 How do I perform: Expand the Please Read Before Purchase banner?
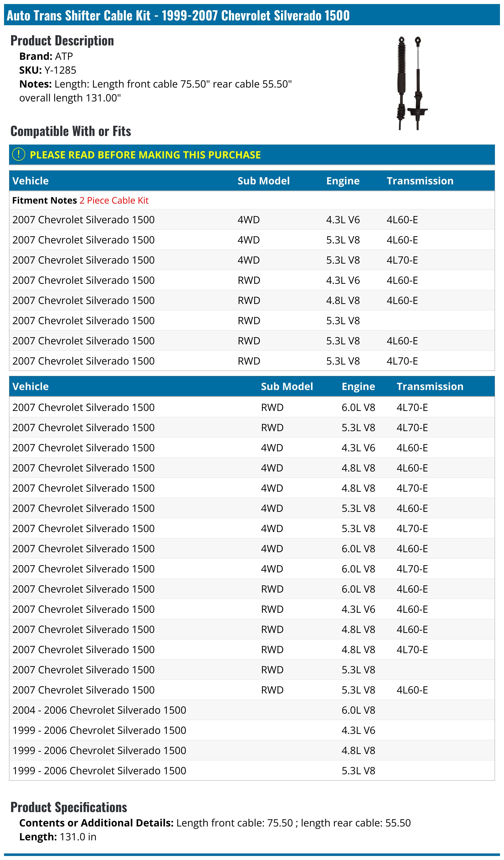(252, 155)
